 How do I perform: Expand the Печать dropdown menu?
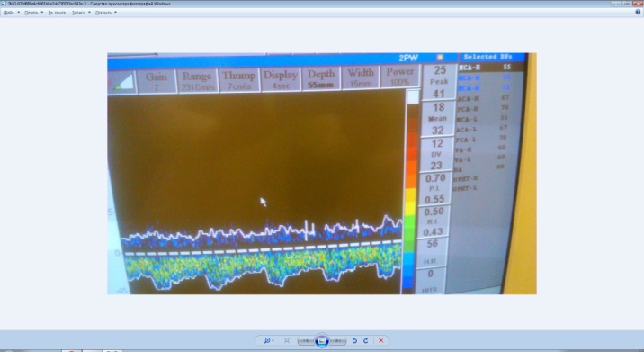point(33,13)
